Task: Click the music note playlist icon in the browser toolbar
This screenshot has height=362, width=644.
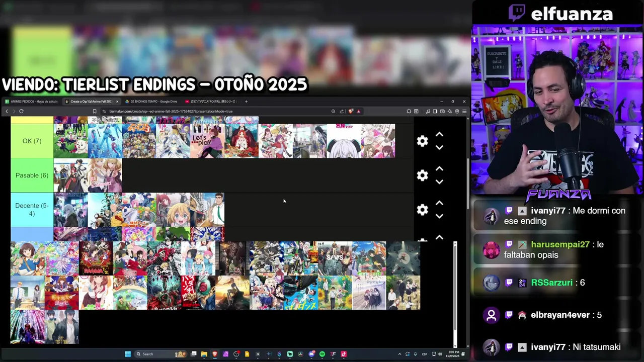Action: tap(428, 111)
